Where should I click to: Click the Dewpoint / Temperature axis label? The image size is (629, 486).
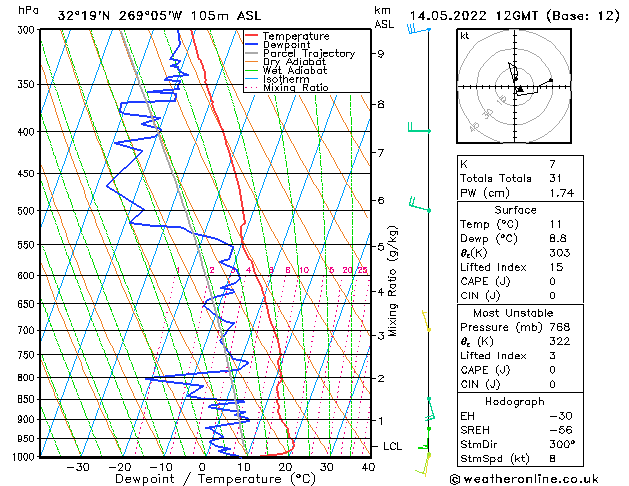(x=200, y=479)
